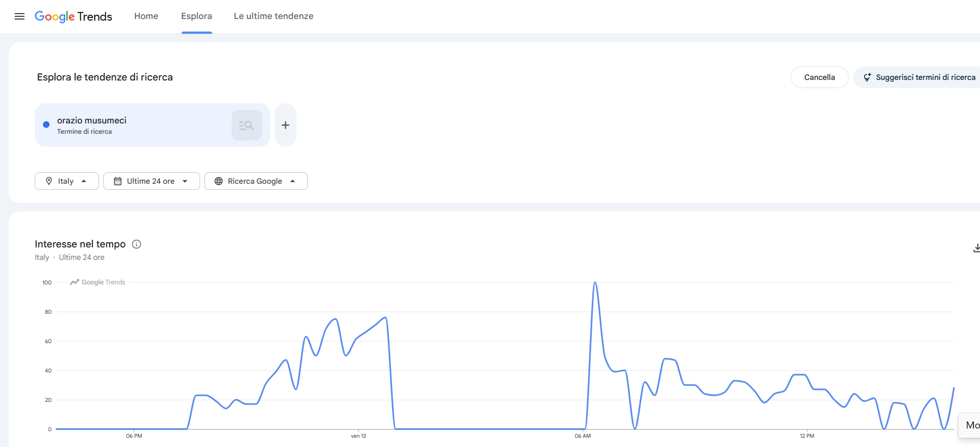Click the ven 13 marker on chart axis

[x=358, y=436]
